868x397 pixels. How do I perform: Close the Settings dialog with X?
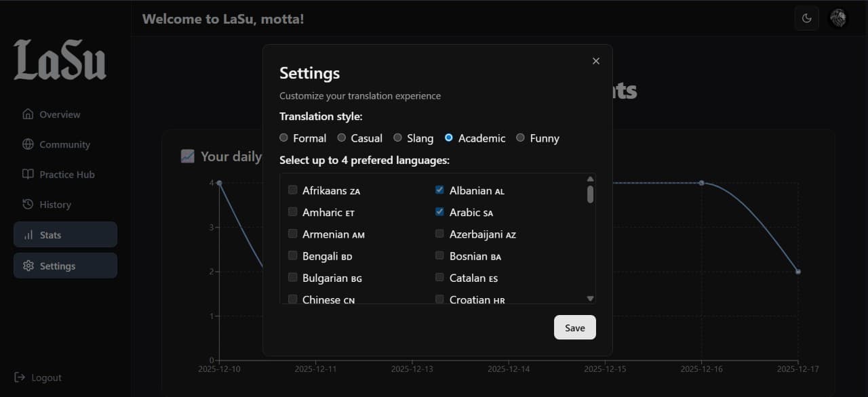pyautogui.click(x=596, y=61)
